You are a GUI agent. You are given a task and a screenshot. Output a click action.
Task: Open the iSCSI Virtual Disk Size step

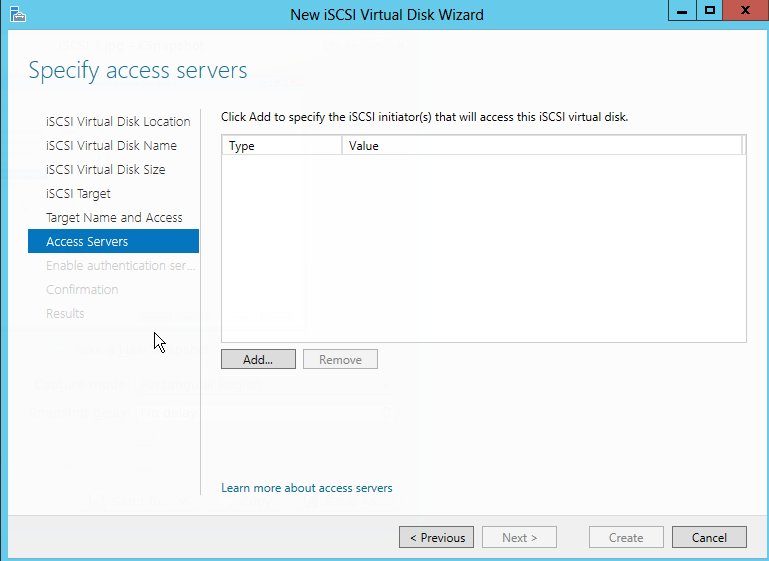pos(105,169)
